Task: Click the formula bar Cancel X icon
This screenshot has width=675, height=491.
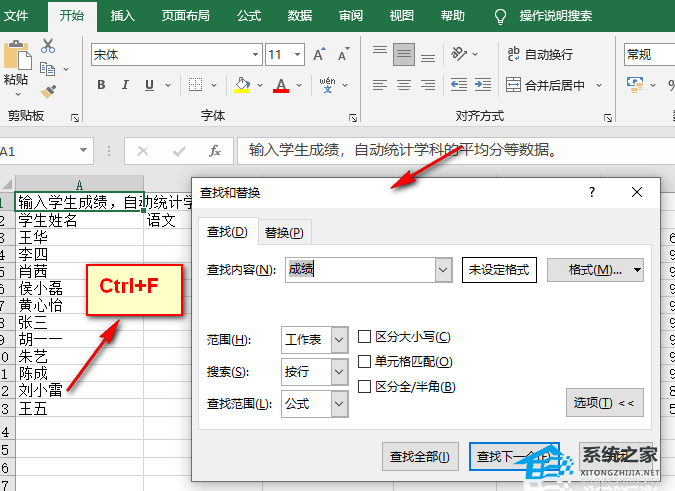Action: click(143, 151)
